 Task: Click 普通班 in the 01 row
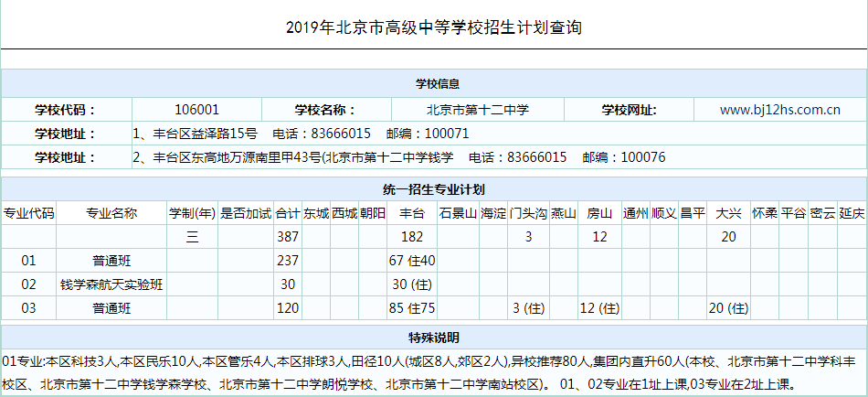click(x=111, y=261)
